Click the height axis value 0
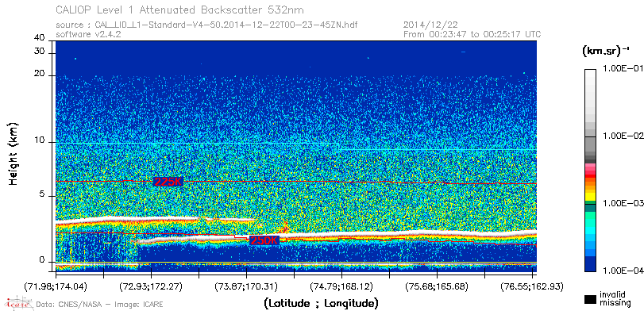The image size is (644, 311). (43, 259)
